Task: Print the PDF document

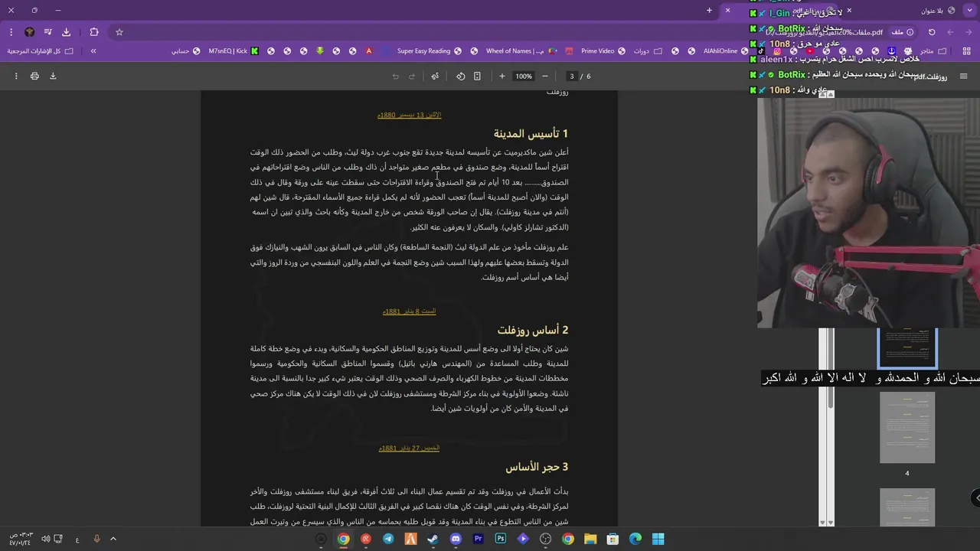Action: [34, 76]
